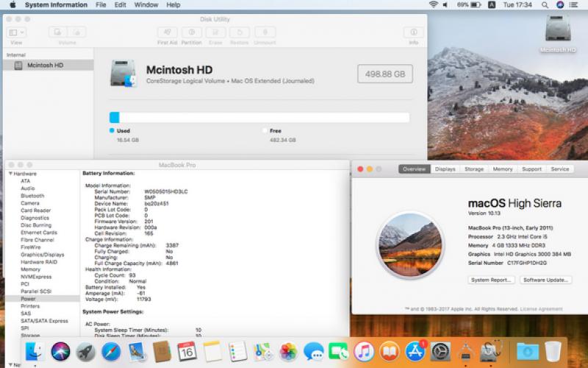Click the Unmount toolbar icon

[265, 32]
